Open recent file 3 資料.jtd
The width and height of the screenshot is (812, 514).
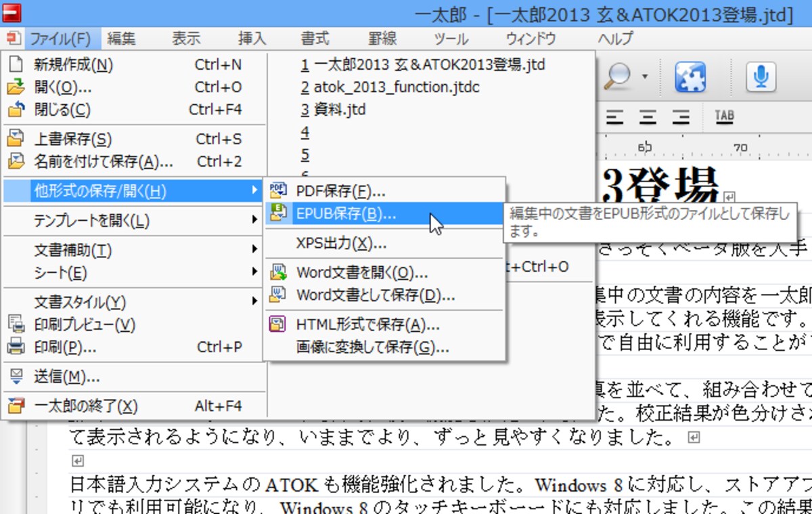tap(333, 110)
